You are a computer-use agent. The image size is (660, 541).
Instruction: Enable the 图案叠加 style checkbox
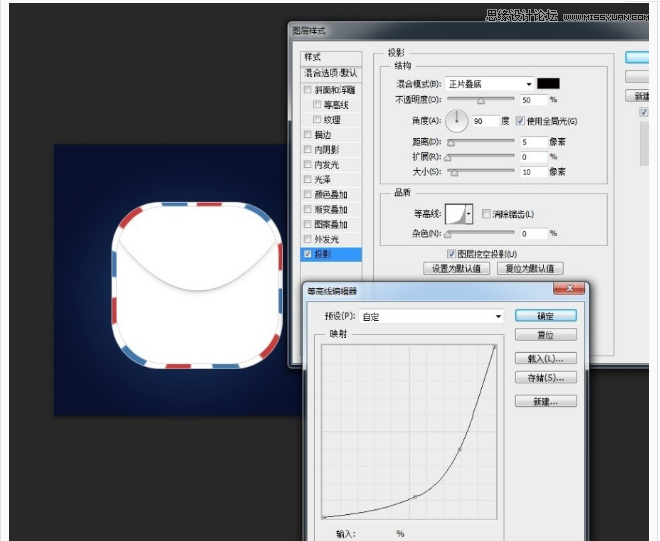coord(308,224)
